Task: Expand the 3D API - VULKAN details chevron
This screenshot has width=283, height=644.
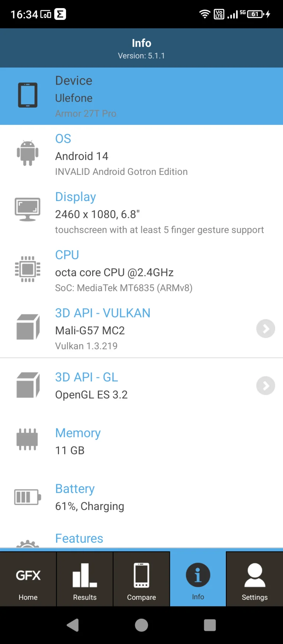Action: pos(265,329)
